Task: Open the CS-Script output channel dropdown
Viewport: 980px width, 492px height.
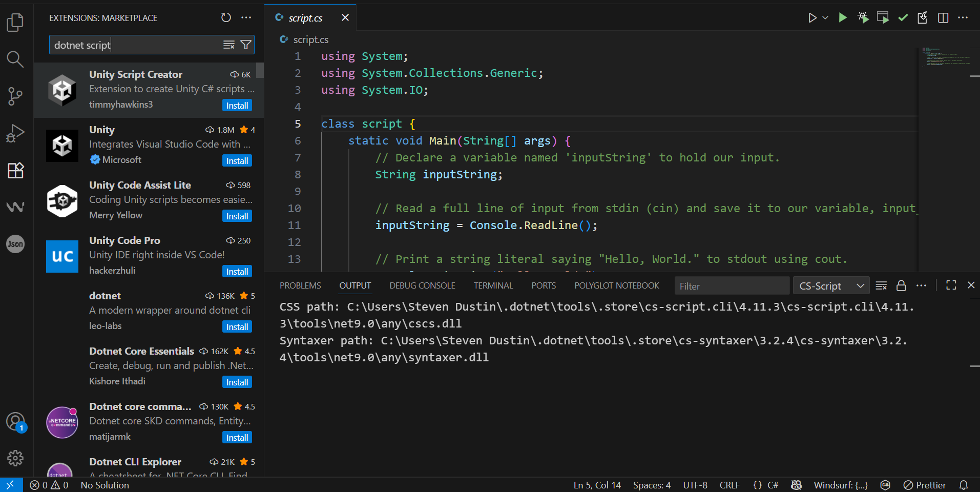Action: point(831,286)
